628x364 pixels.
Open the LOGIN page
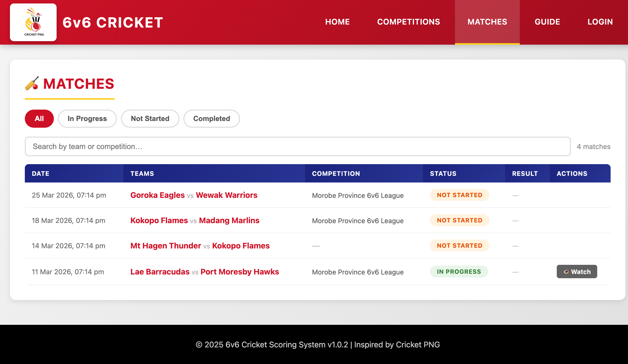pos(600,22)
